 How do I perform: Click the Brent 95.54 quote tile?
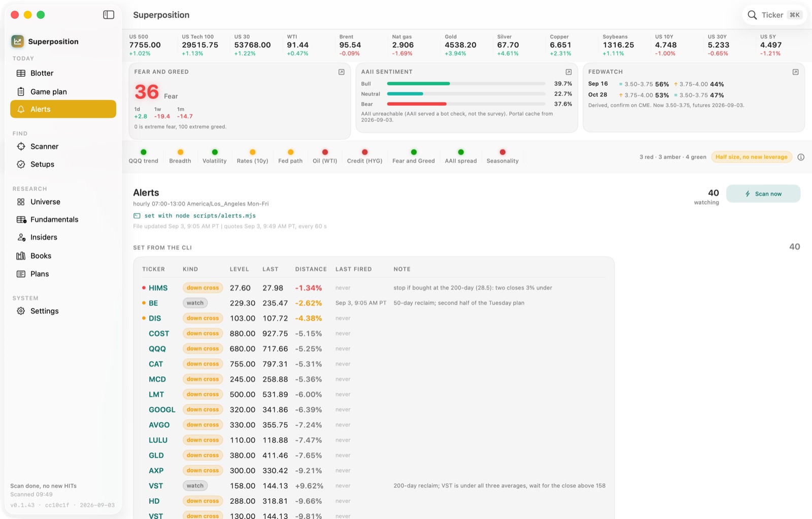pos(350,45)
